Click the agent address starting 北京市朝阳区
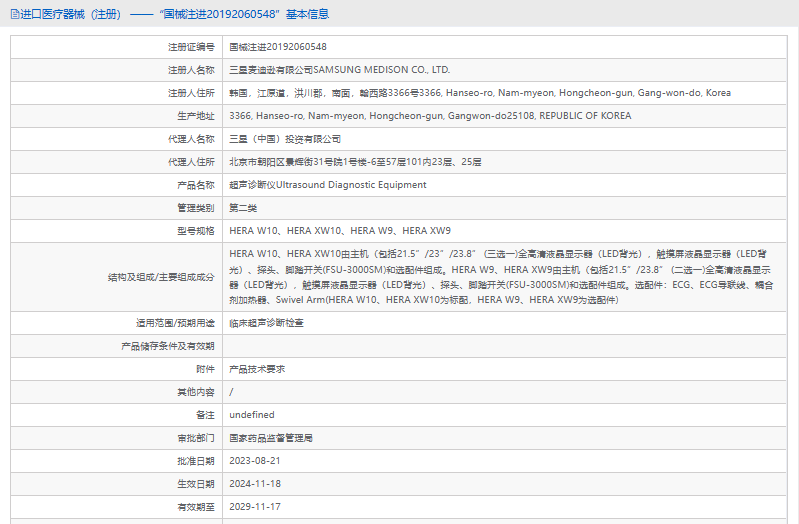 click(355, 162)
